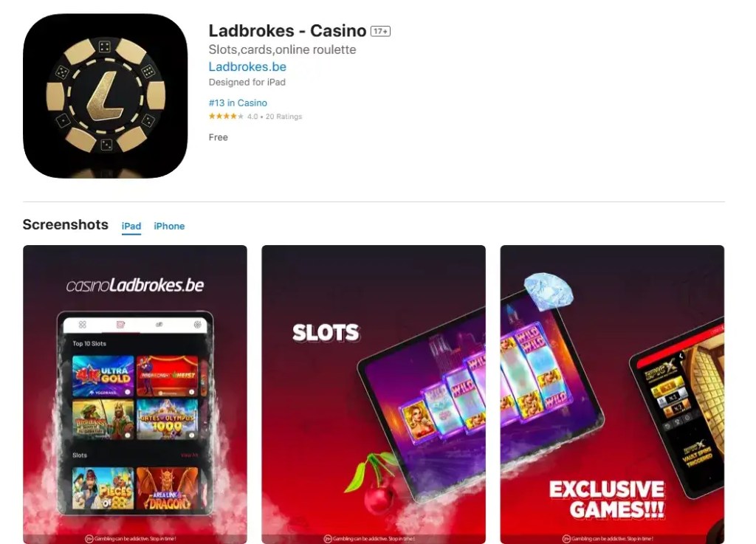Open the #13 in Casino ranking link

click(x=238, y=103)
